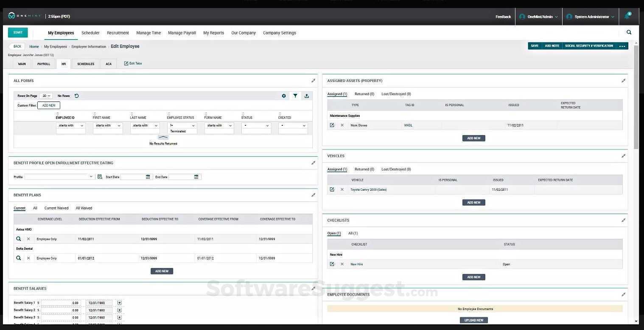Image resolution: width=644 pixels, height=330 pixels.
Task: Click the profile lookup icon beside Profile
Action: (100, 177)
